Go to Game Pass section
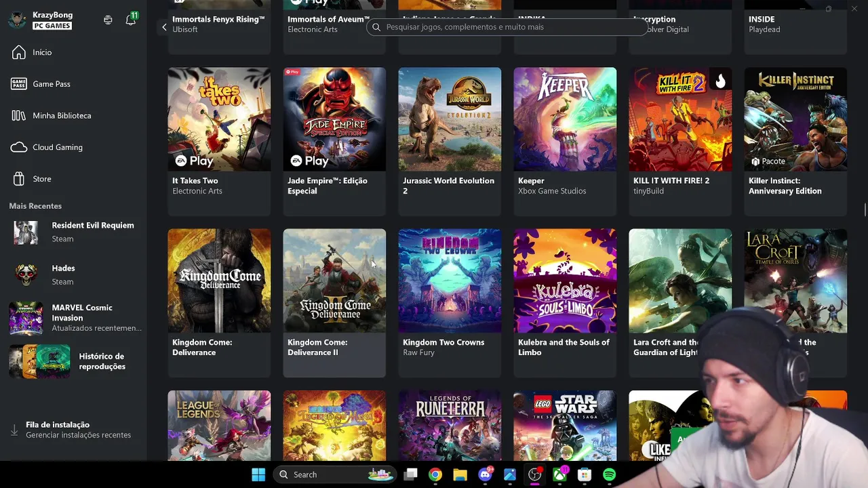Viewport: 868px width, 488px height. click(41, 84)
